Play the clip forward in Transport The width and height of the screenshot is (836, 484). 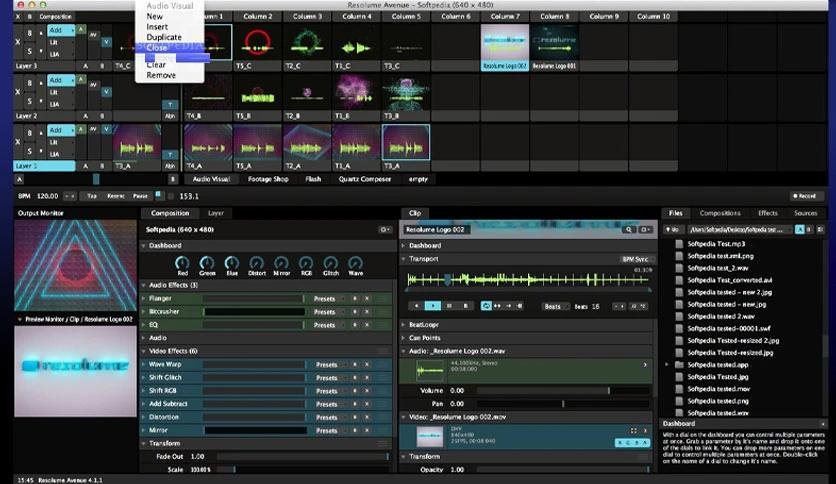432,306
